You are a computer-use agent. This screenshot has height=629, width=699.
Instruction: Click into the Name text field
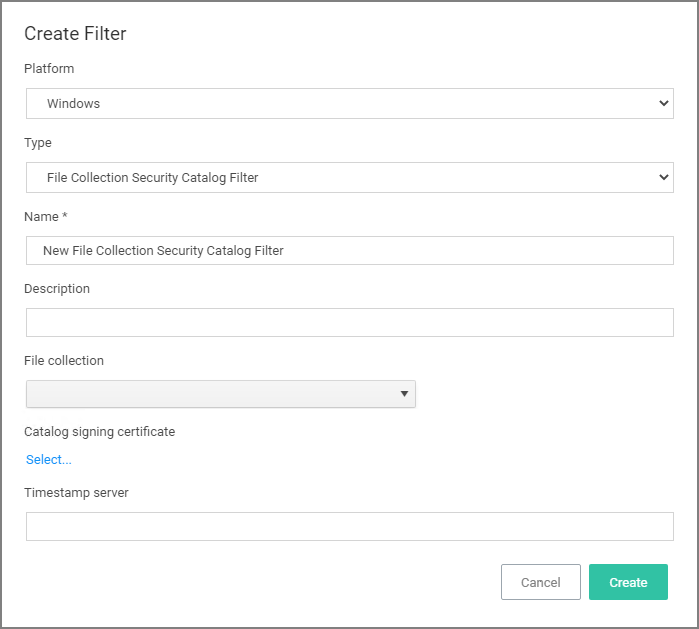click(x=350, y=251)
